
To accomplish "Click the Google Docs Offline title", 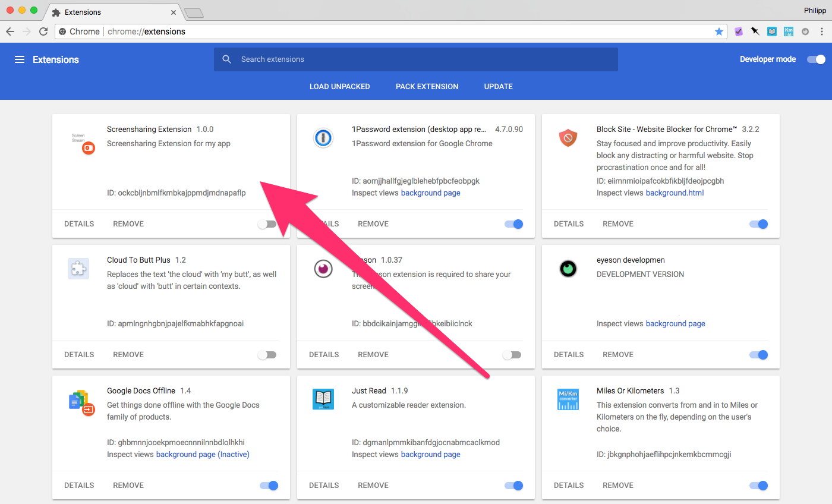I will click(x=141, y=391).
